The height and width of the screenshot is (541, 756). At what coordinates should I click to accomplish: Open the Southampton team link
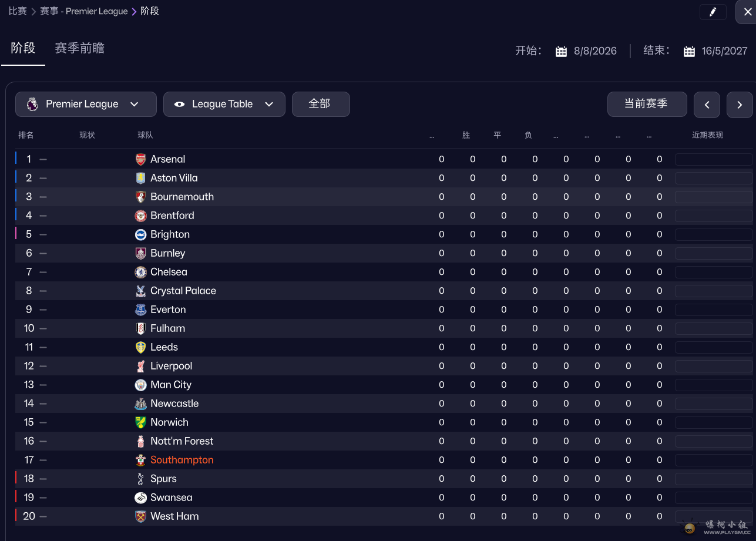tap(182, 460)
